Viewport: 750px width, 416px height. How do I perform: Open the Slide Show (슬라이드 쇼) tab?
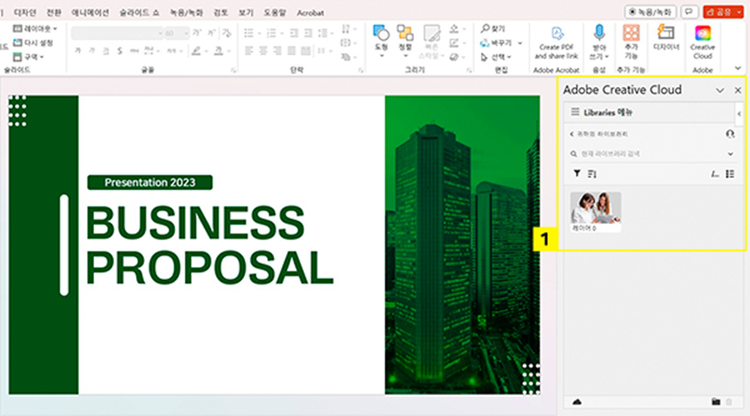point(139,12)
